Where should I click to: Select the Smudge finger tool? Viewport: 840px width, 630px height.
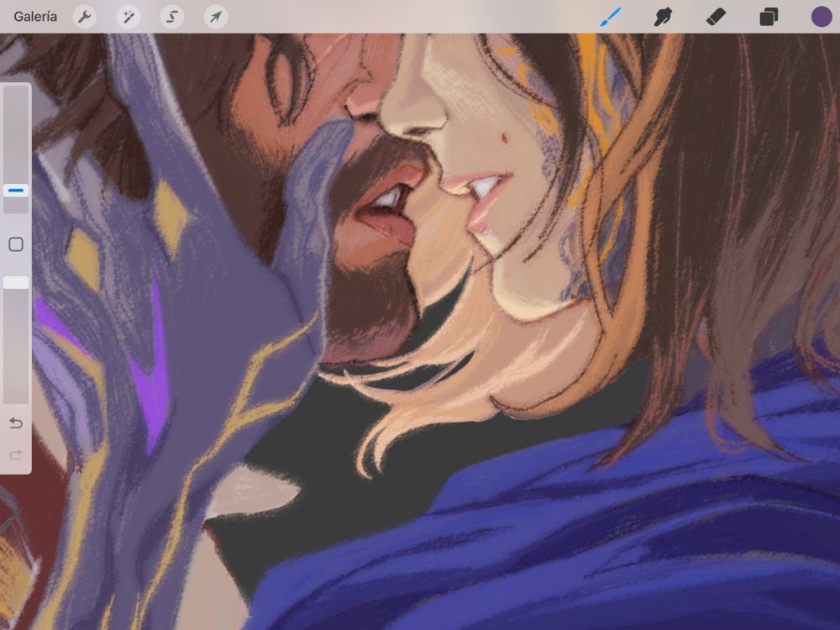664,17
